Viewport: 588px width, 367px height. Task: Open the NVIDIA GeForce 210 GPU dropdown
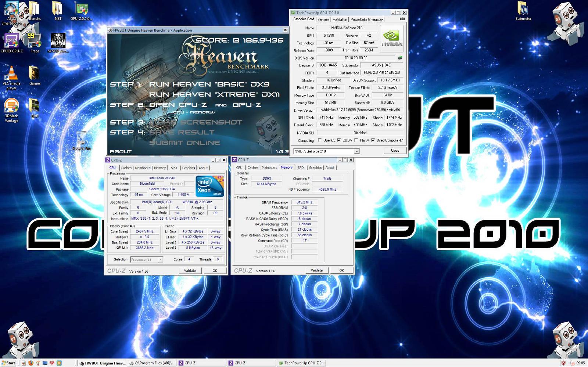(326, 151)
